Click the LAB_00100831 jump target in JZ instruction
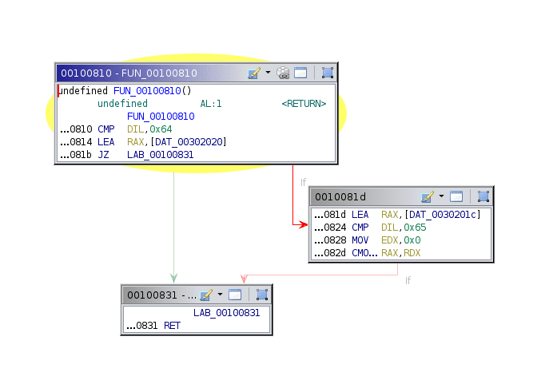 tap(160, 155)
